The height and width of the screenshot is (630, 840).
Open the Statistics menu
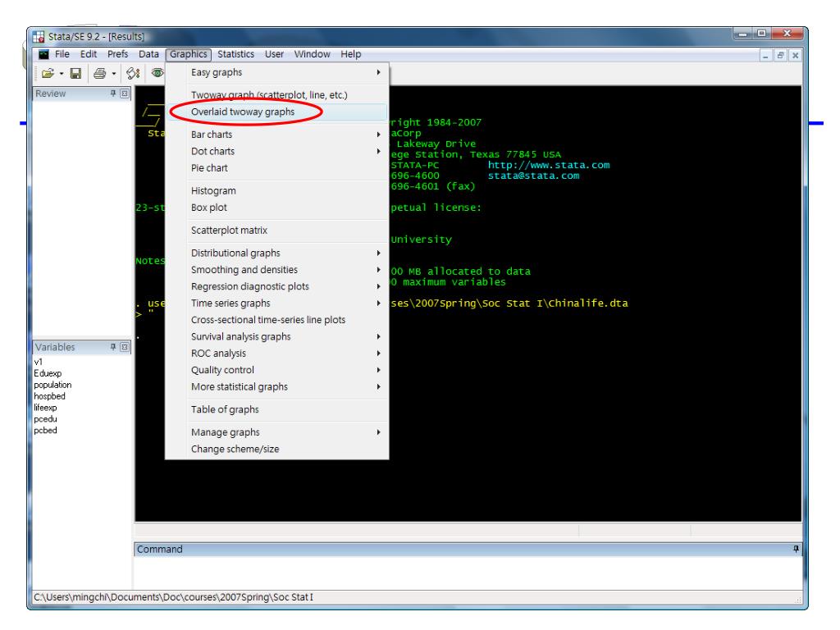click(236, 54)
